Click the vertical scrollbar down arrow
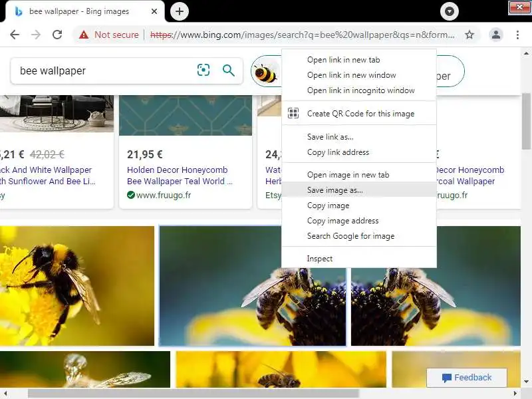 pyautogui.click(x=526, y=382)
